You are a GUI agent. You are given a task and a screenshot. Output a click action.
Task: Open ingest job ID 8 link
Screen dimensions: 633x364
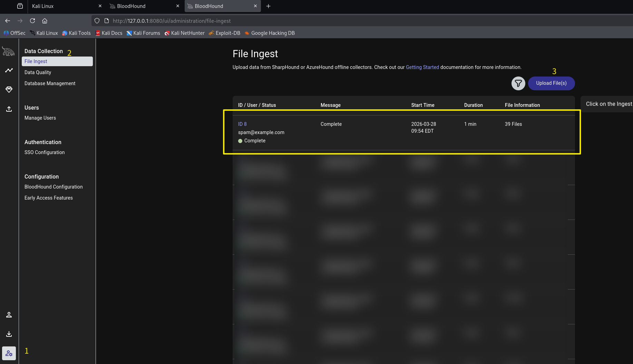click(242, 124)
